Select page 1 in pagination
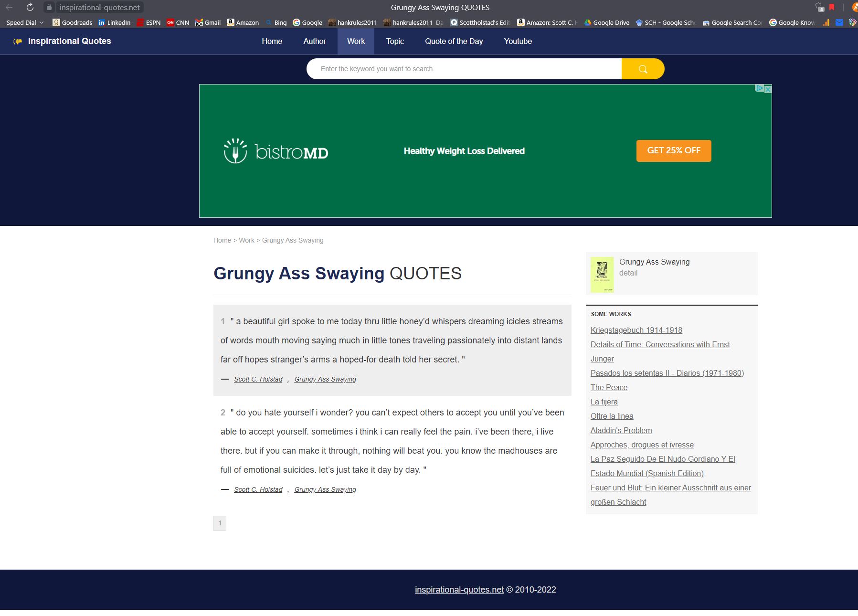 (x=220, y=523)
